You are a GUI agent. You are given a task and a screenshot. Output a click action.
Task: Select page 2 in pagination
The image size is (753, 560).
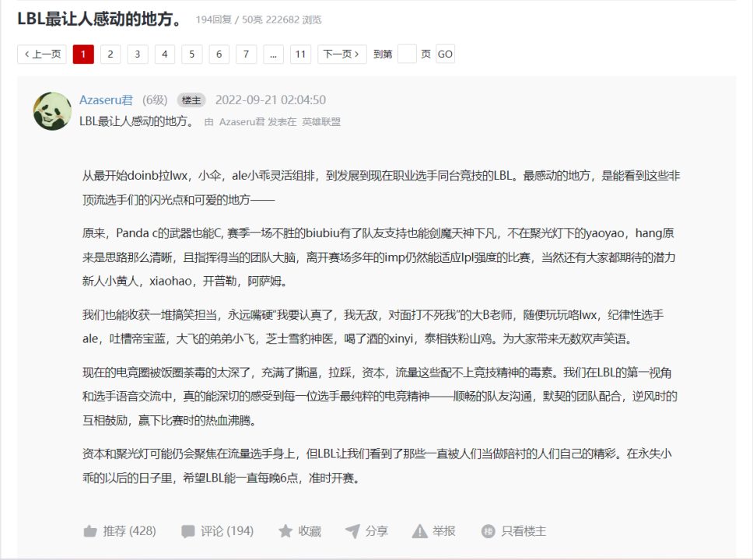tap(110, 54)
